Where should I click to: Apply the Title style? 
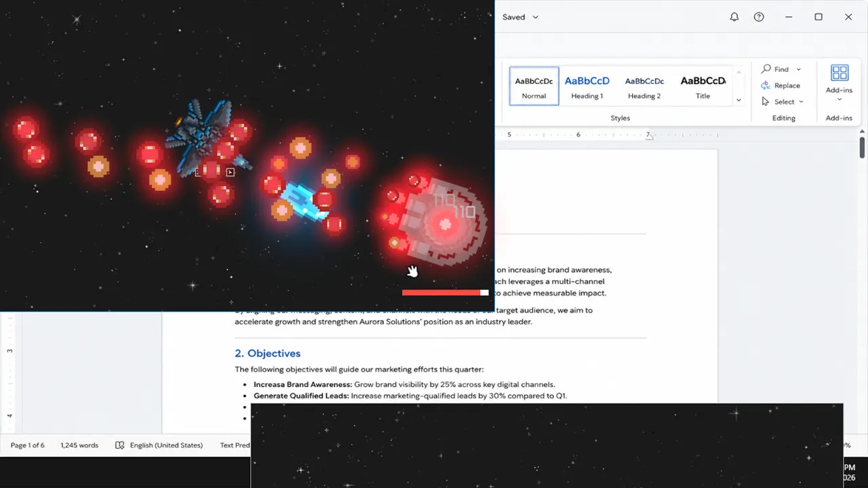pos(703,86)
